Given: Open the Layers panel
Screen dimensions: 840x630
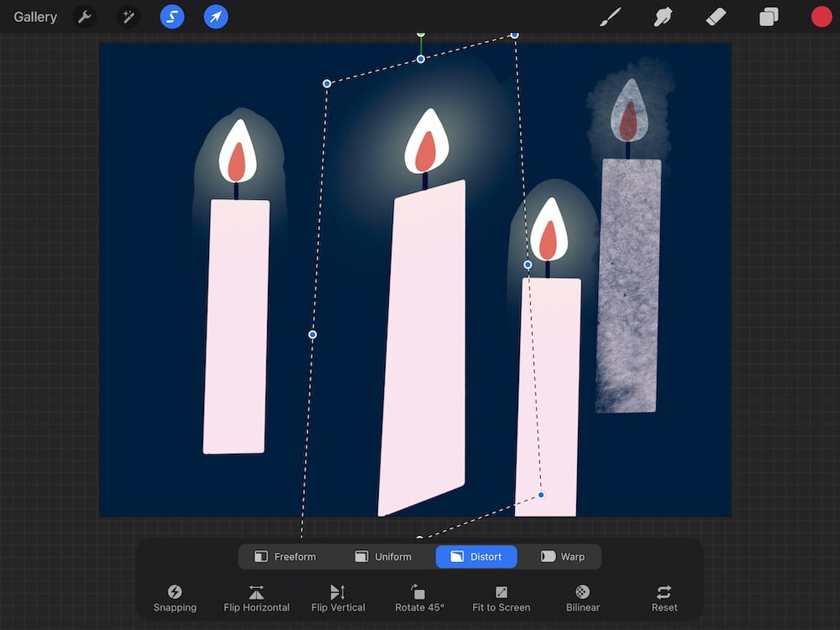Looking at the screenshot, I should pyautogui.click(x=767, y=16).
